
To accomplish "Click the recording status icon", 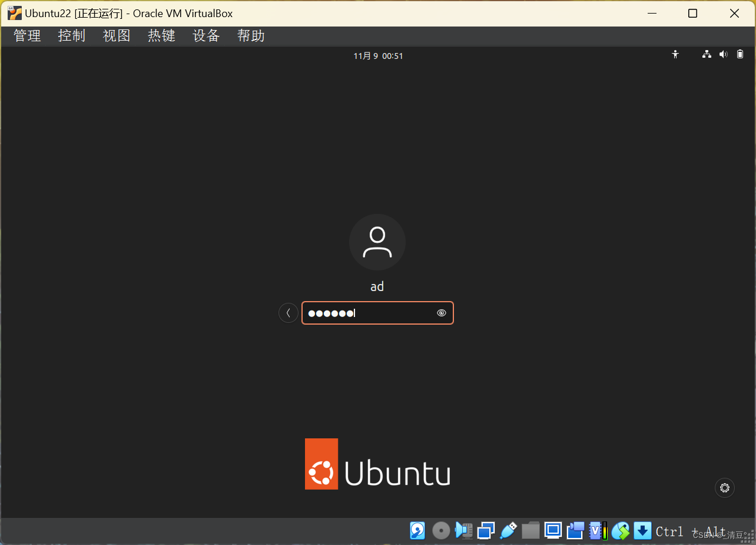I will pos(575,530).
